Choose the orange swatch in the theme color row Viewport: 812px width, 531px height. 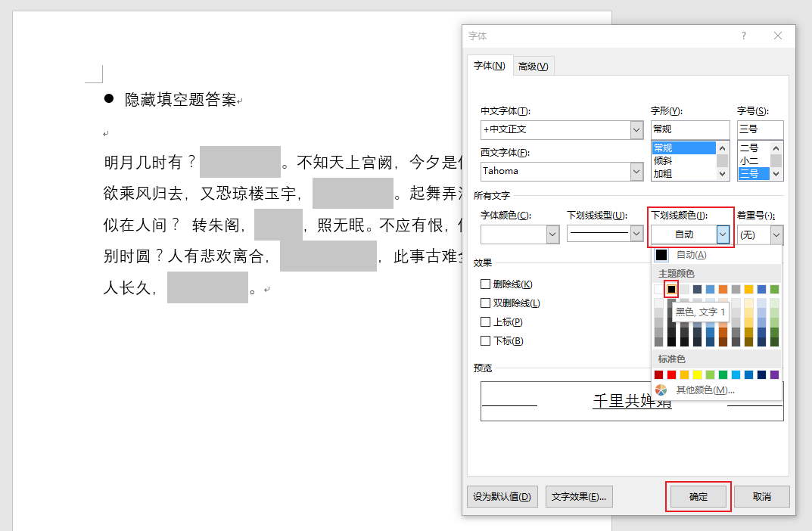723,289
